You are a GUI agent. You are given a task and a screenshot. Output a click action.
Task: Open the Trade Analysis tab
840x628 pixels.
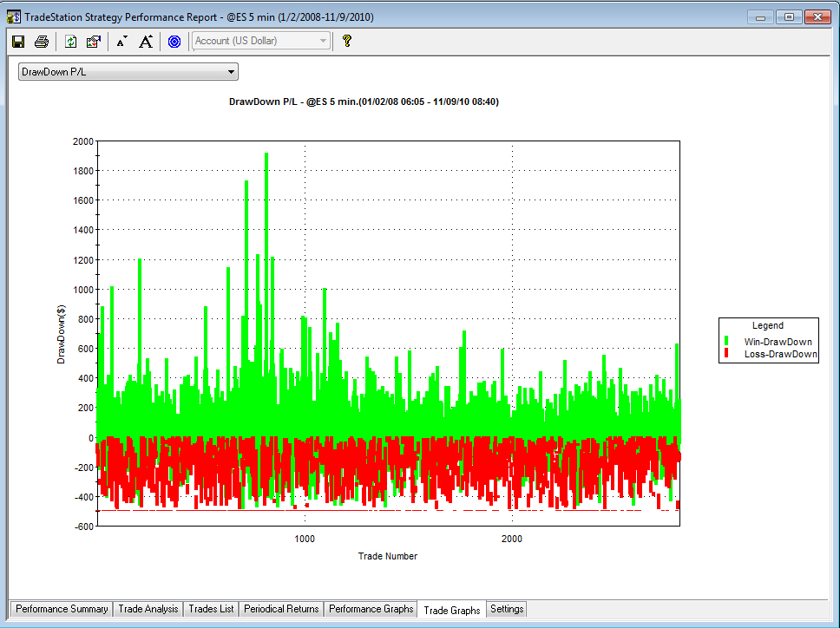click(148, 609)
